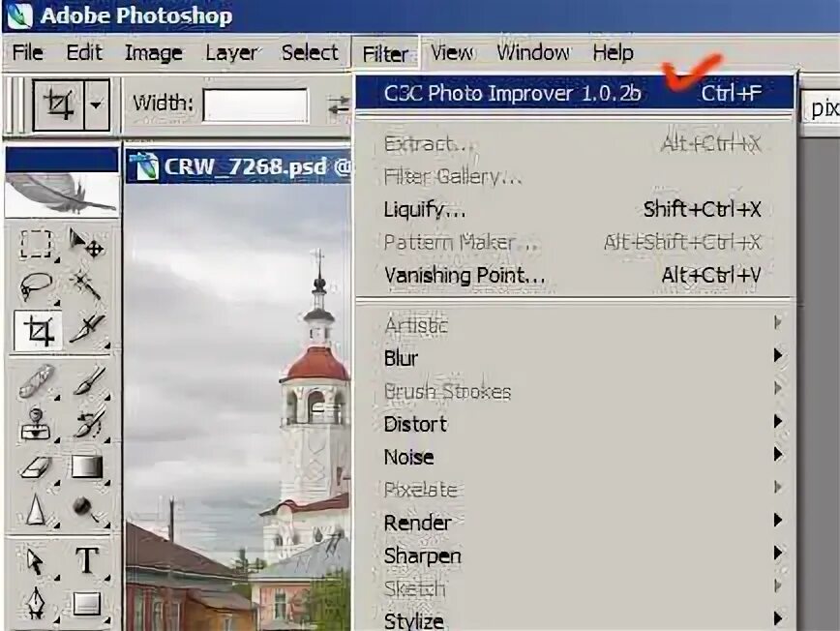Click the CRW_7268.psd document title bar
Viewport: 840px width, 631px height.
[238, 166]
